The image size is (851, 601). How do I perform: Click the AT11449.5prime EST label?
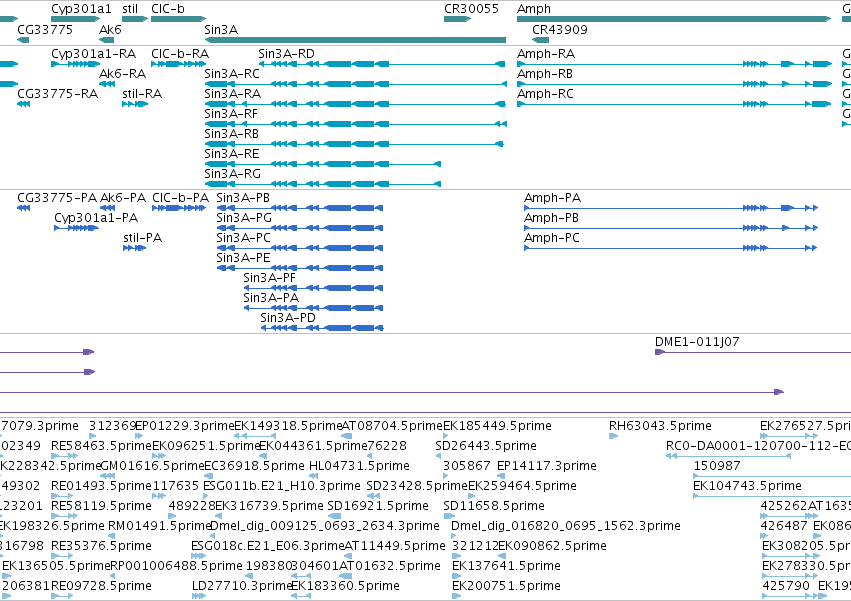pos(395,546)
